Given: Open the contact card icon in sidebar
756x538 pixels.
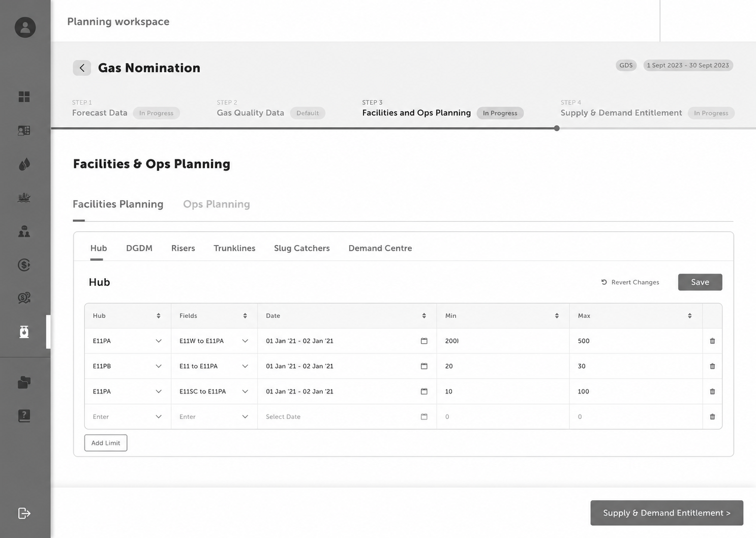Looking at the screenshot, I should coord(24,130).
